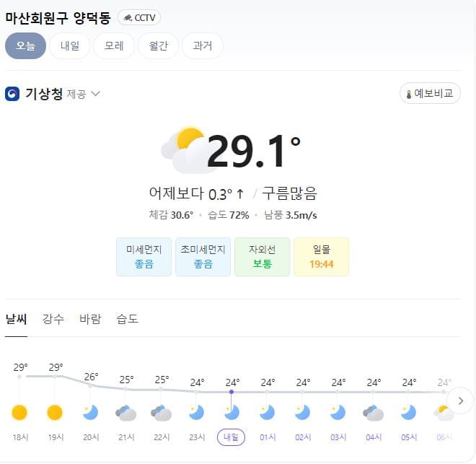
Task: Expand the 기상청 제공 provider dropdown
Action: (x=96, y=94)
